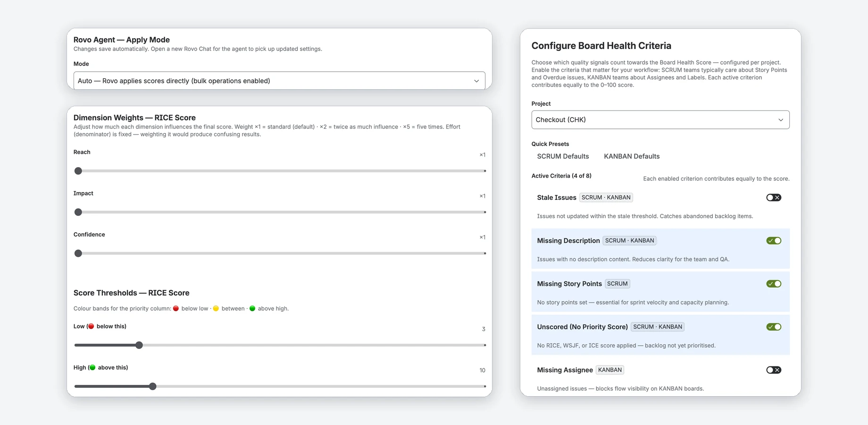The width and height of the screenshot is (868, 425).
Task: Open the Project dropdown showing Checkout (CHK)
Action: click(660, 120)
